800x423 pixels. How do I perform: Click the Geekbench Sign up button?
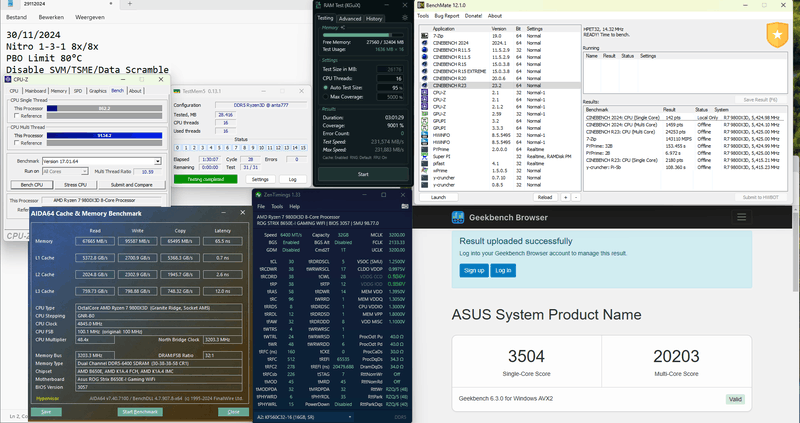pyautogui.click(x=474, y=270)
